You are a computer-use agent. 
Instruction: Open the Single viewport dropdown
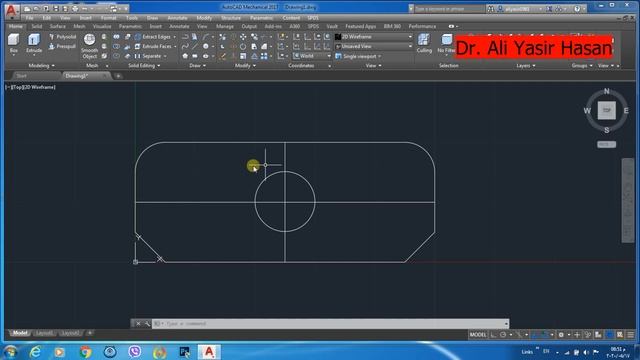point(358,56)
